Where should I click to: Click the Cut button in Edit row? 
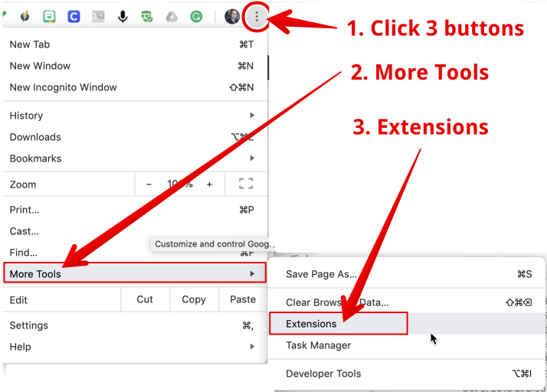coord(145,299)
